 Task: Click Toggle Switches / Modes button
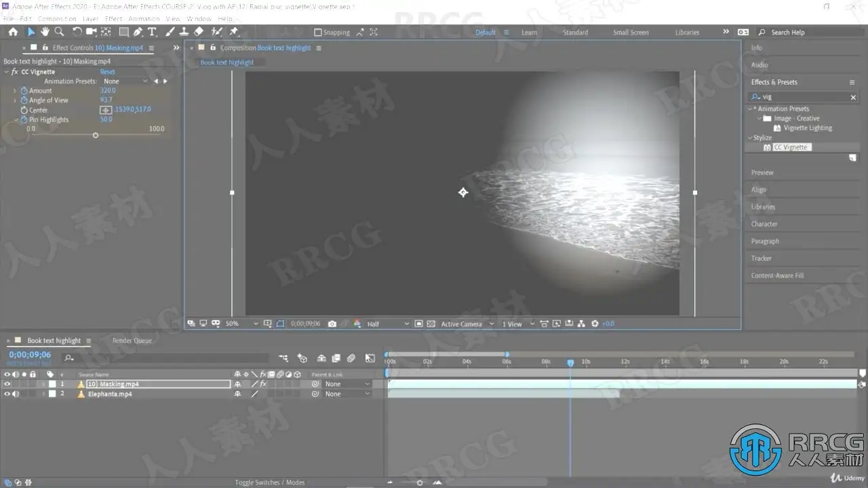pyautogui.click(x=270, y=483)
